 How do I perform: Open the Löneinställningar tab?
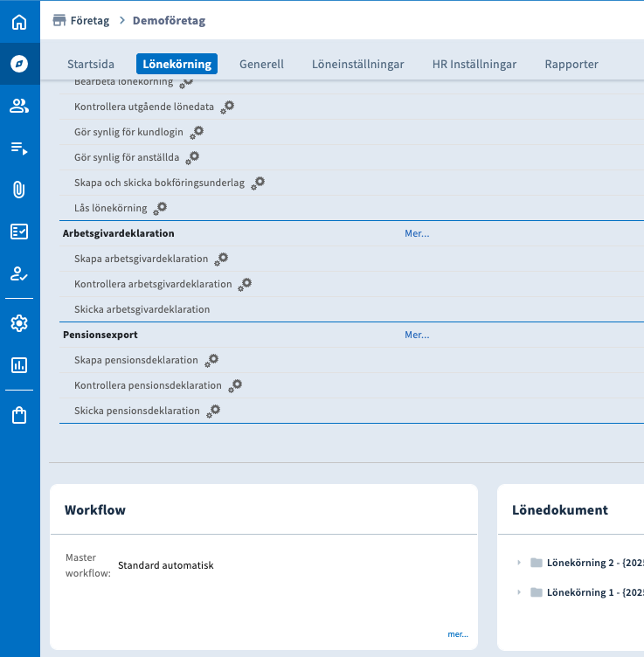coord(357,64)
